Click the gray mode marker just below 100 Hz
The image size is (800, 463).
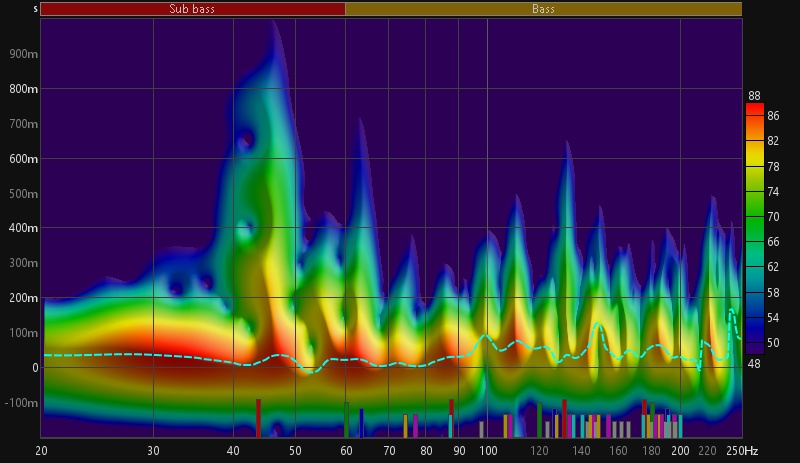click(x=481, y=429)
